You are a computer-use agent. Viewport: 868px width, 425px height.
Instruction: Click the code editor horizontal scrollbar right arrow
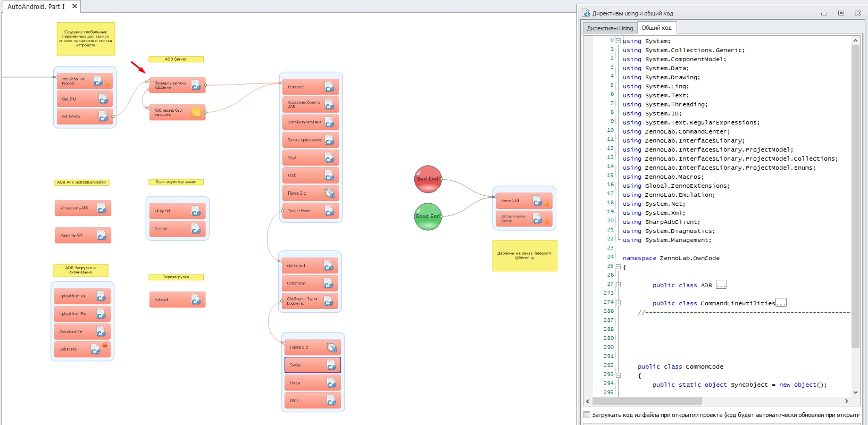(846, 402)
